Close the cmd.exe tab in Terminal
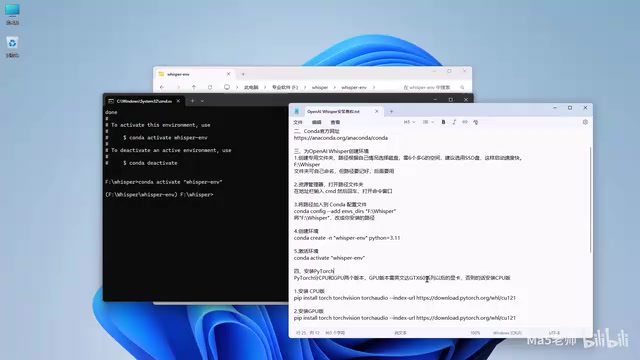The width and height of the screenshot is (640, 360). tap(178, 101)
